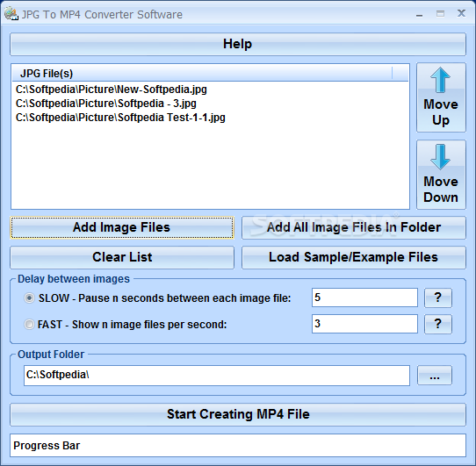The height and width of the screenshot is (466, 476).
Task: Select the FAST images-per-second radio option
Action: click(29, 325)
